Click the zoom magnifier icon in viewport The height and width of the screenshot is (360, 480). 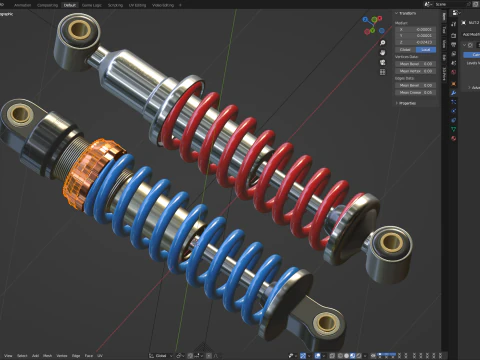tap(383, 43)
